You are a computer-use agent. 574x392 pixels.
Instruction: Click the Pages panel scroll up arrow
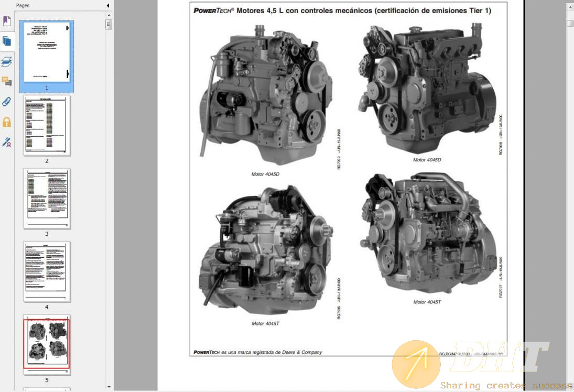[x=109, y=15]
